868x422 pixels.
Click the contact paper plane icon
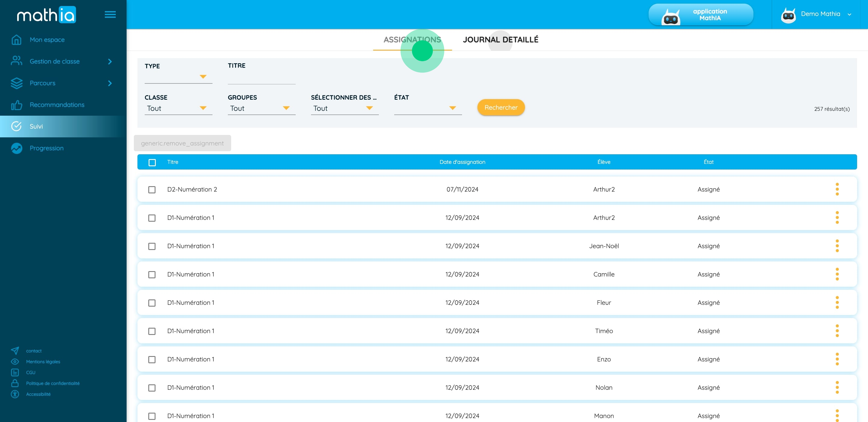pyautogui.click(x=15, y=351)
